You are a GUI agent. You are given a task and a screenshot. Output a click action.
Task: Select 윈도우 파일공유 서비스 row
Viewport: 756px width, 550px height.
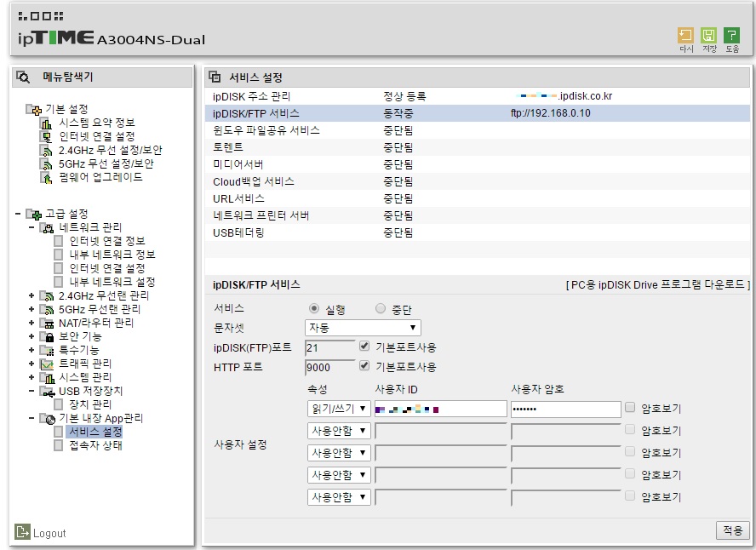coord(478,130)
